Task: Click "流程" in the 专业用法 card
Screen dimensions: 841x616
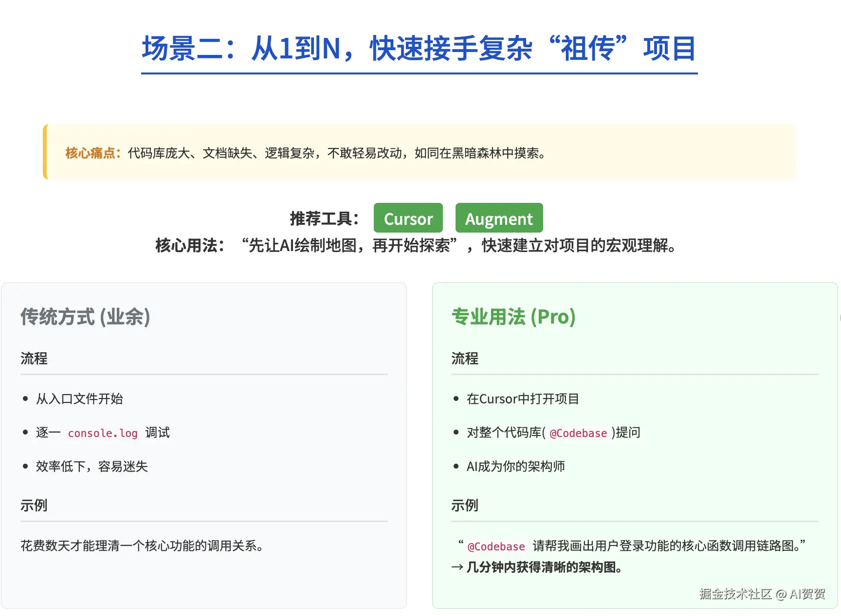Action: pos(465,359)
